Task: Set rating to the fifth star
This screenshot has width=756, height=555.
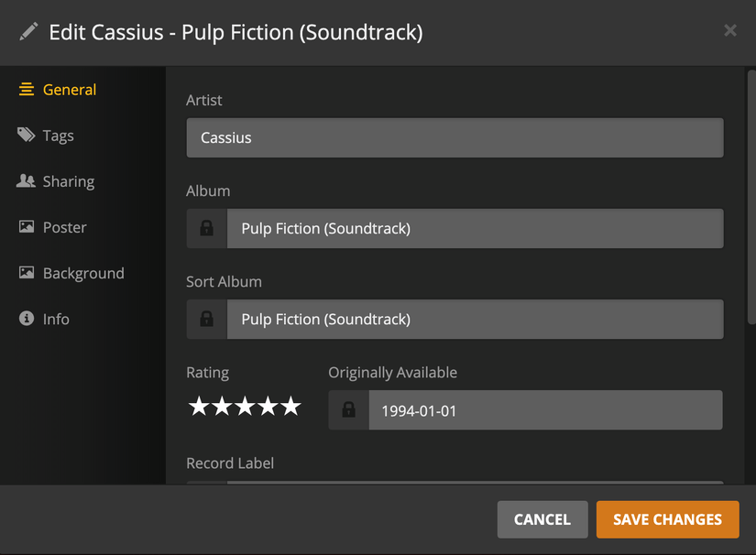Action: (291, 407)
